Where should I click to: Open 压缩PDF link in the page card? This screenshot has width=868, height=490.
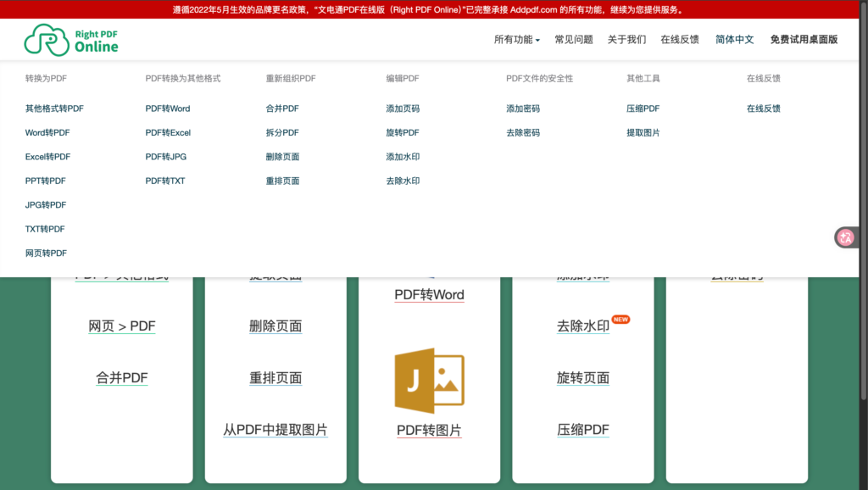(x=583, y=430)
